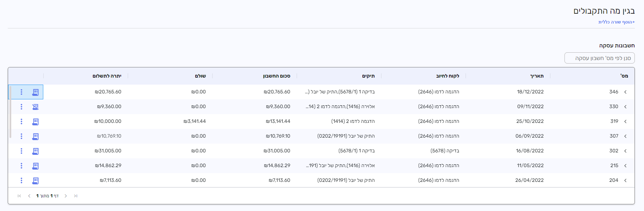Open three-dot menu for invoice 346
The image size is (644, 211).
coord(21,92)
